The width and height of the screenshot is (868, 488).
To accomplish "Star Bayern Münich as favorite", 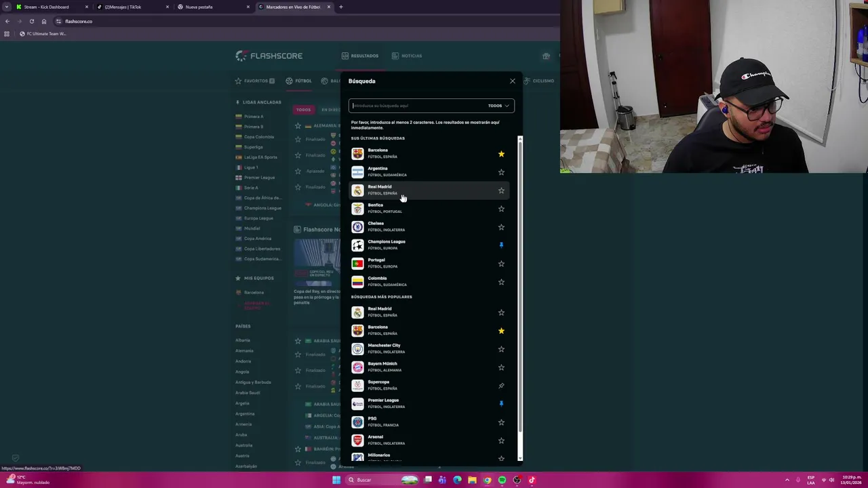I will (x=501, y=367).
